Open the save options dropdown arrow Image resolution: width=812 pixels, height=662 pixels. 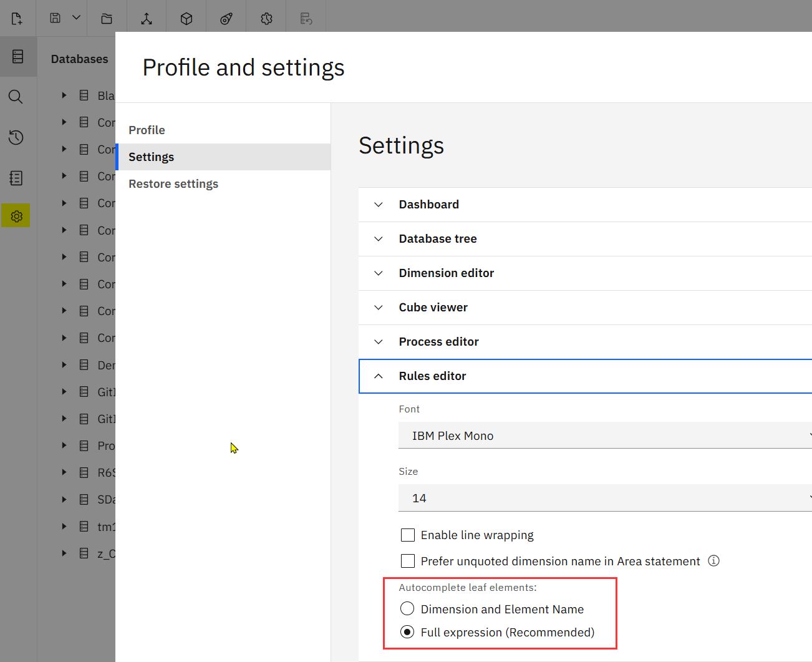coord(76,17)
